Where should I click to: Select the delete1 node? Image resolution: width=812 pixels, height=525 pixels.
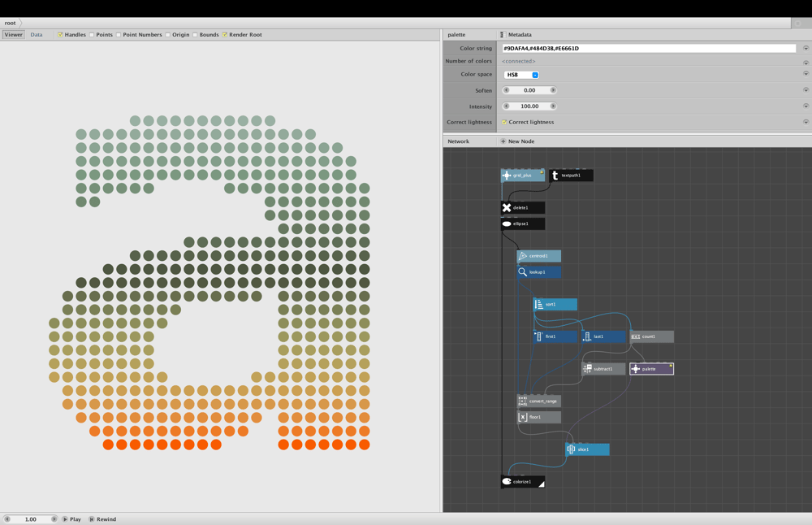point(522,208)
